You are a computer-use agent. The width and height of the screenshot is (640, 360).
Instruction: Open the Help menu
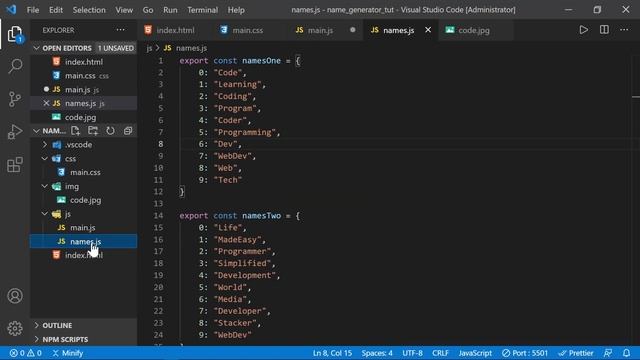pos(236,10)
